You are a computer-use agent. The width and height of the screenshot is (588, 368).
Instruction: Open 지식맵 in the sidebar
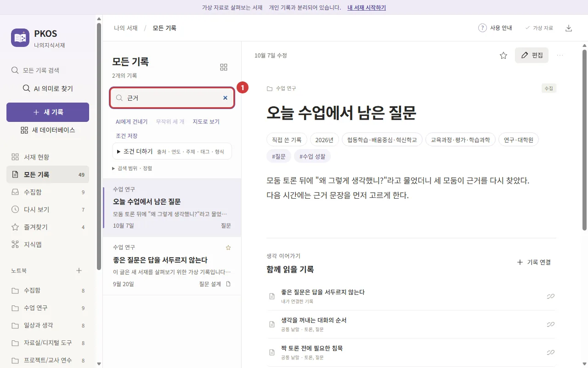[48, 244]
